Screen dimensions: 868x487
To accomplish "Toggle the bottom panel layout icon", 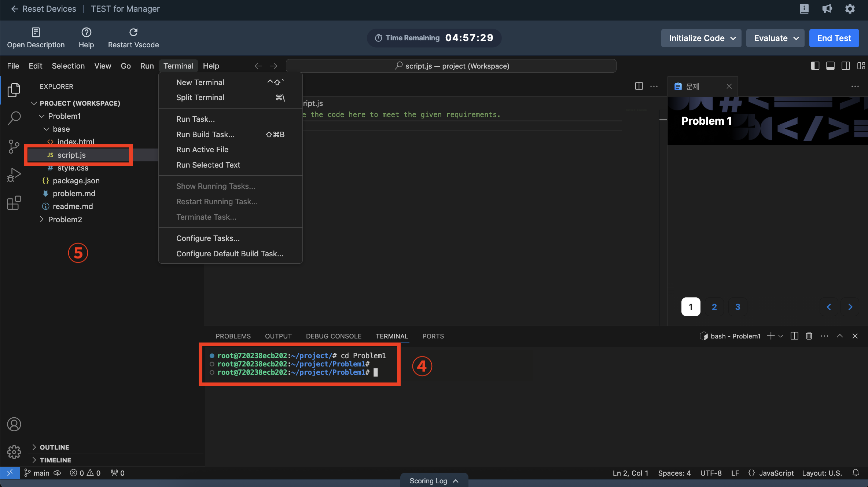I will 830,66.
